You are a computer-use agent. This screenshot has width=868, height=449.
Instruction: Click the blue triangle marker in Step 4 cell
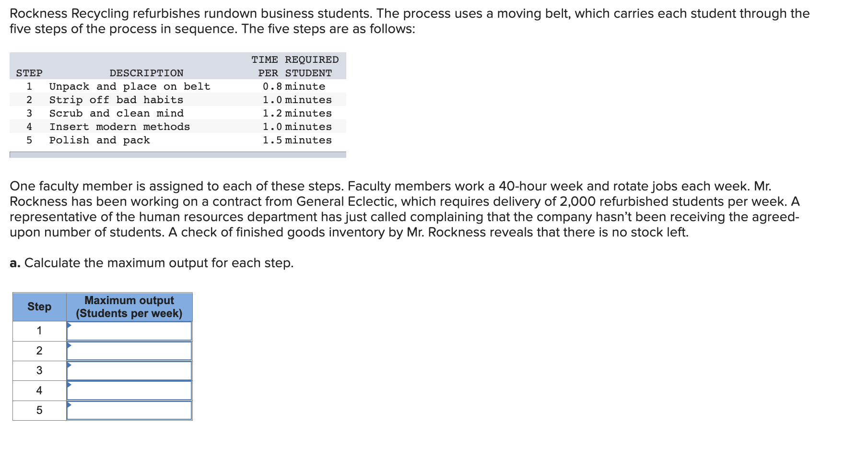pyautogui.click(x=69, y=385)
